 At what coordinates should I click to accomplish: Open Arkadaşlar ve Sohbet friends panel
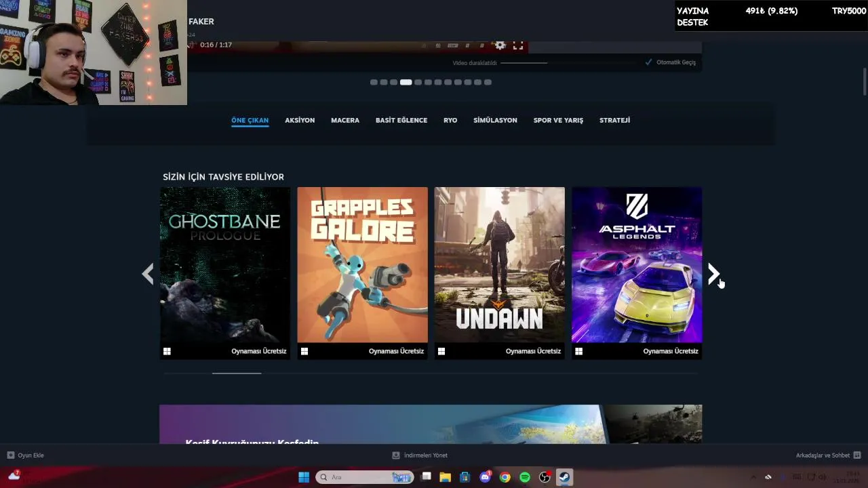[x=829, y=455]
